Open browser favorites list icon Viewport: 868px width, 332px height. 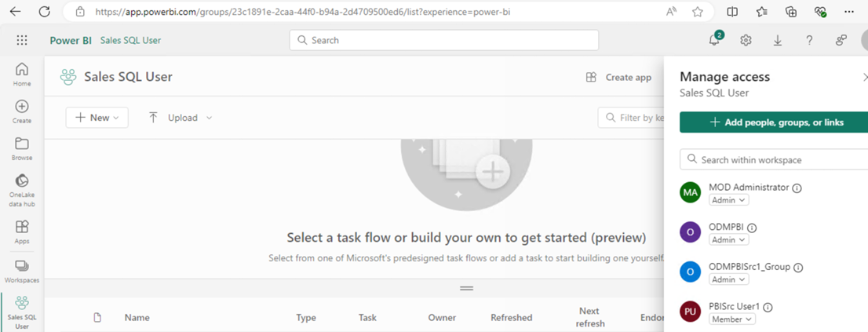(x=762, y=12)
